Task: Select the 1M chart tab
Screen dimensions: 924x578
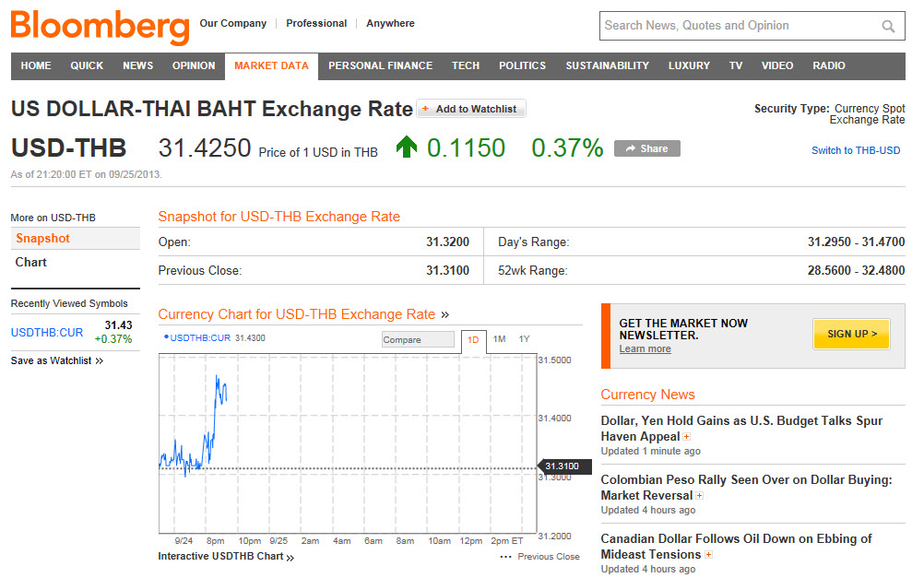Action: point(499,339)
